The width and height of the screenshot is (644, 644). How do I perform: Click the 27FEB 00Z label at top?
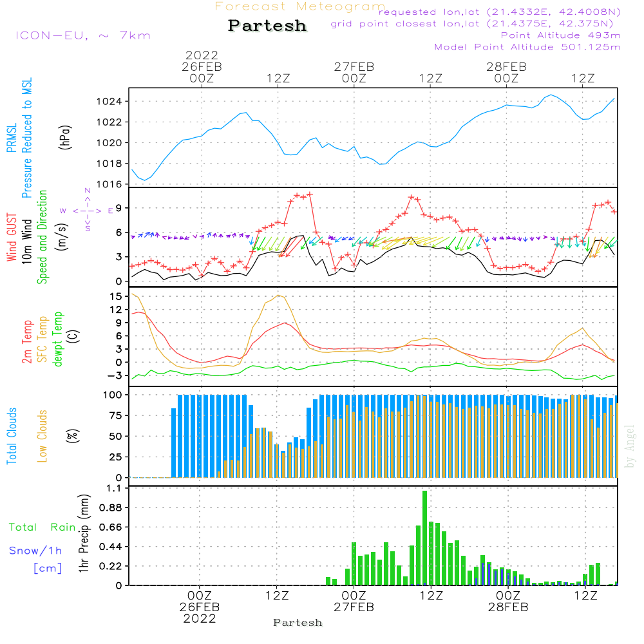354,72
